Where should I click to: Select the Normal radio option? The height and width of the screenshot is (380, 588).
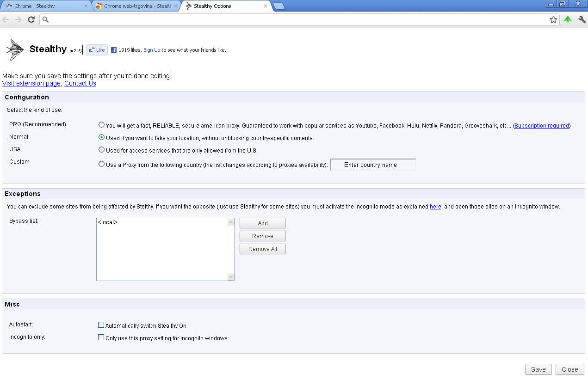[x=101, y=137]
